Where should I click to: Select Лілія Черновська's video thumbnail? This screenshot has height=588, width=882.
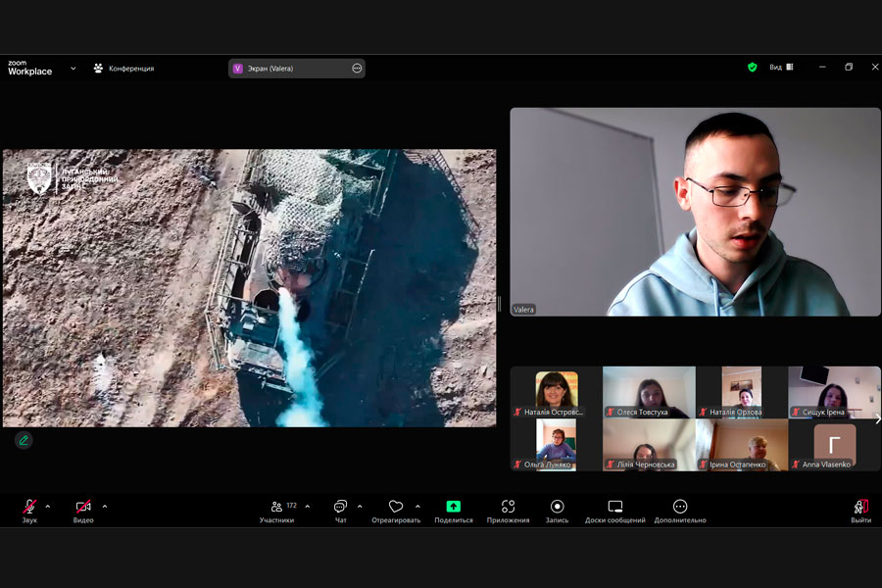click(x=649, y=445)
